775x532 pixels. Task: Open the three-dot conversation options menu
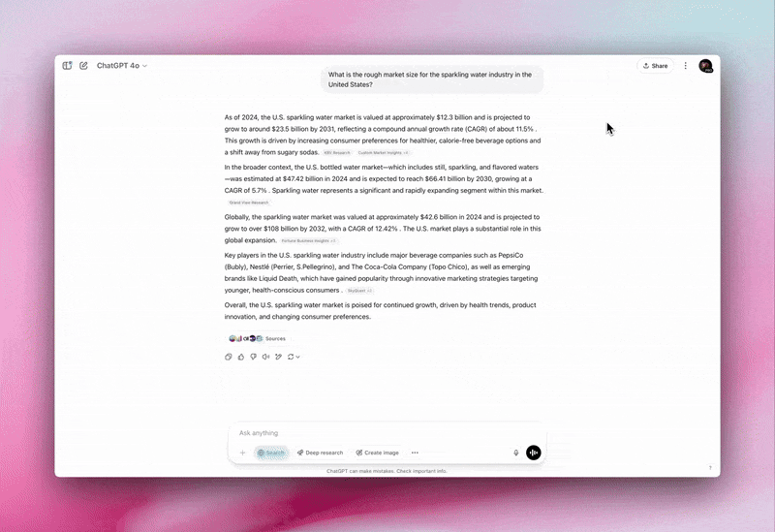[x=686, y=65]
